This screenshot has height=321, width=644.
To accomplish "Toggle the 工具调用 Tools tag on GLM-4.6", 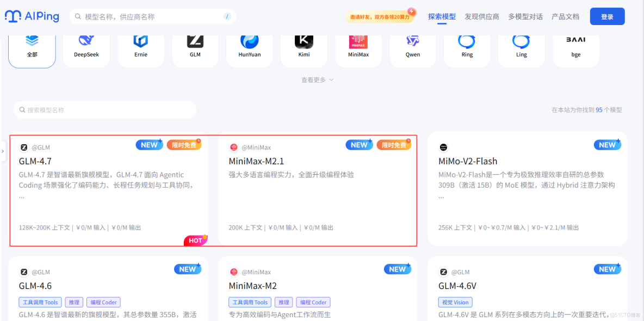I will coord(40,302).
